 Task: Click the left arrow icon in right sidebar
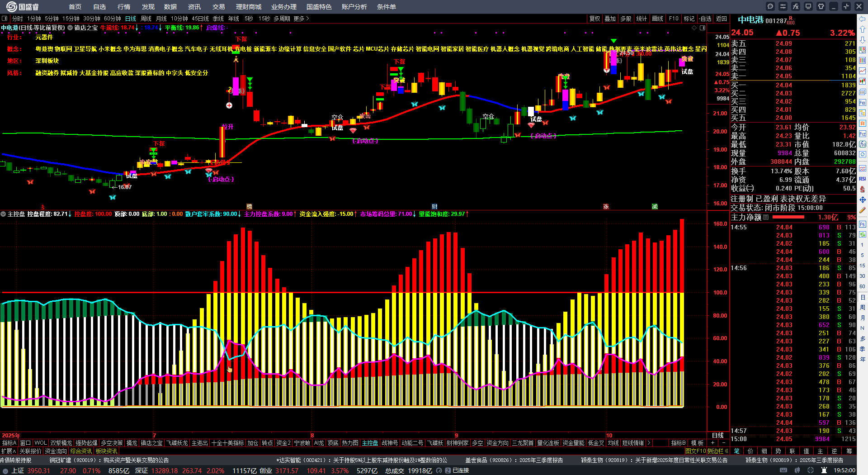(x=863, y=19)
